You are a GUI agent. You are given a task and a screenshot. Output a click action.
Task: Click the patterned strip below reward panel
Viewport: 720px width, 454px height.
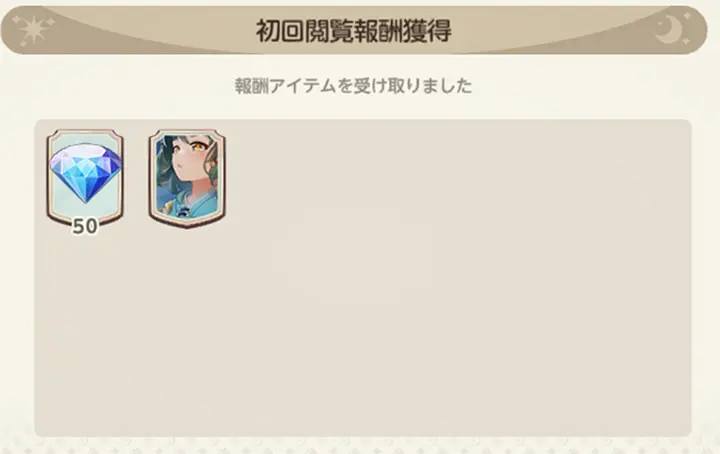360,447
